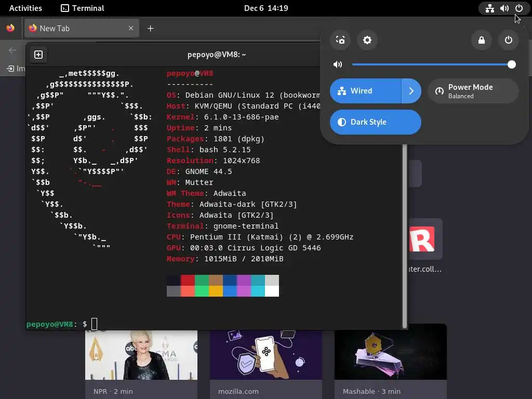532x399 pixels.
Task: Expand Wired network options arrow
Action: click(411, 91)
